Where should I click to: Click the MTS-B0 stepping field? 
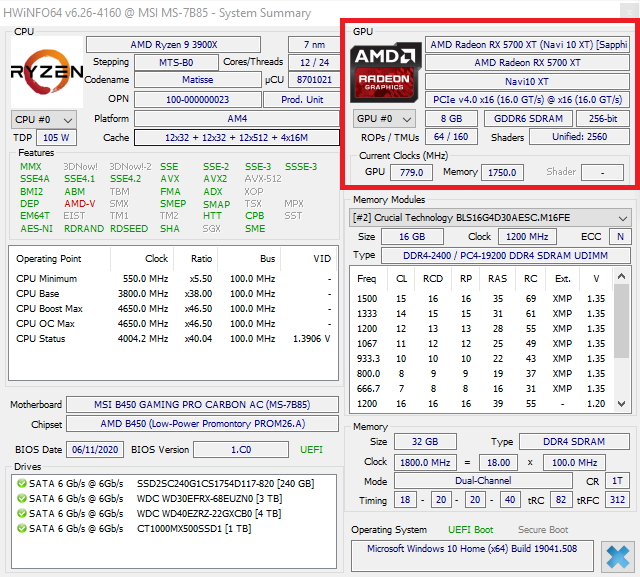(176, 63)
